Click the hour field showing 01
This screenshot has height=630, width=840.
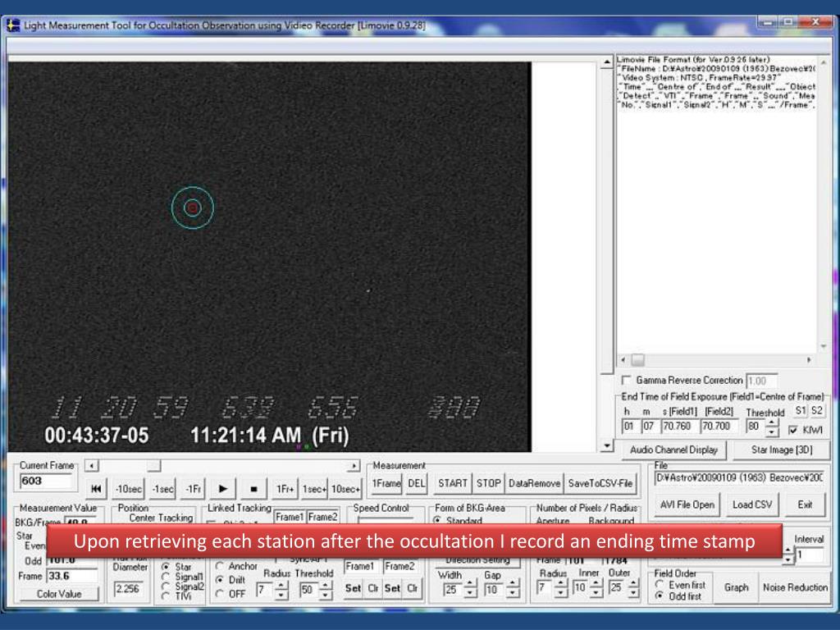click(629, 427)
